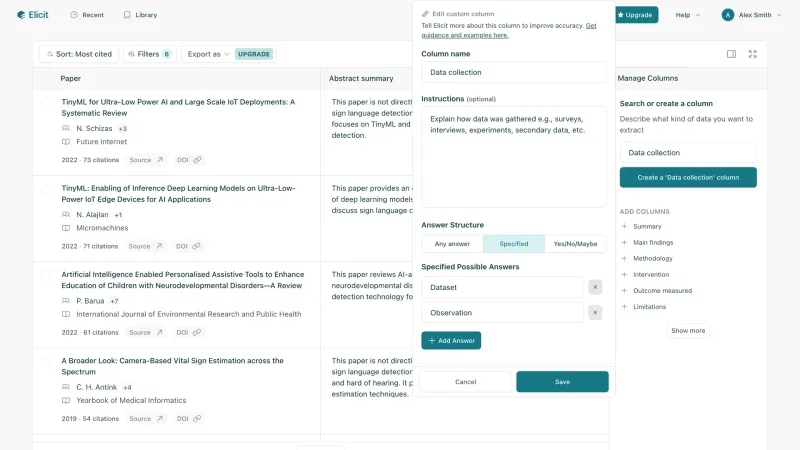The image size is (800, 450).
Task: Open the Sort: Most cited control
Action: [x=79, y=54]
